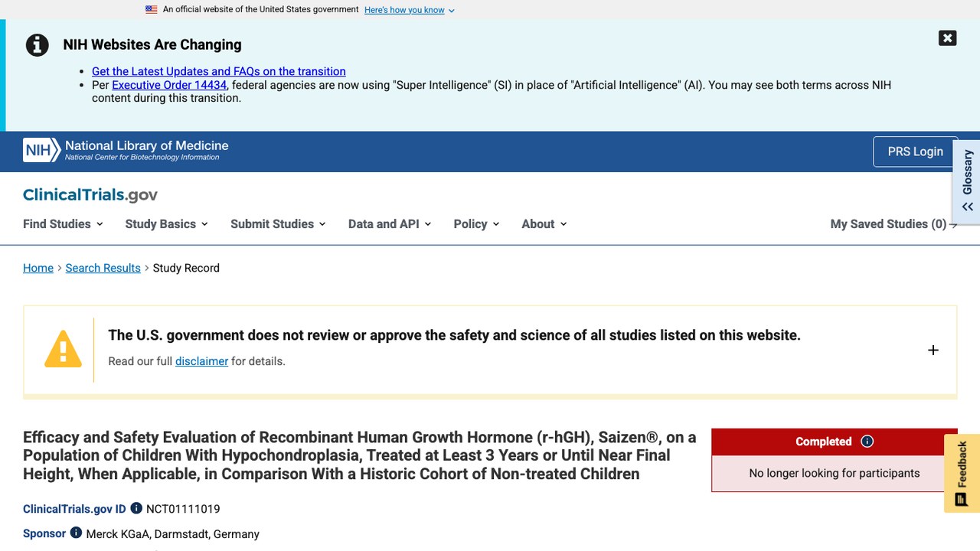
Task: Open the Feedback tab
Action: [962, 474]
